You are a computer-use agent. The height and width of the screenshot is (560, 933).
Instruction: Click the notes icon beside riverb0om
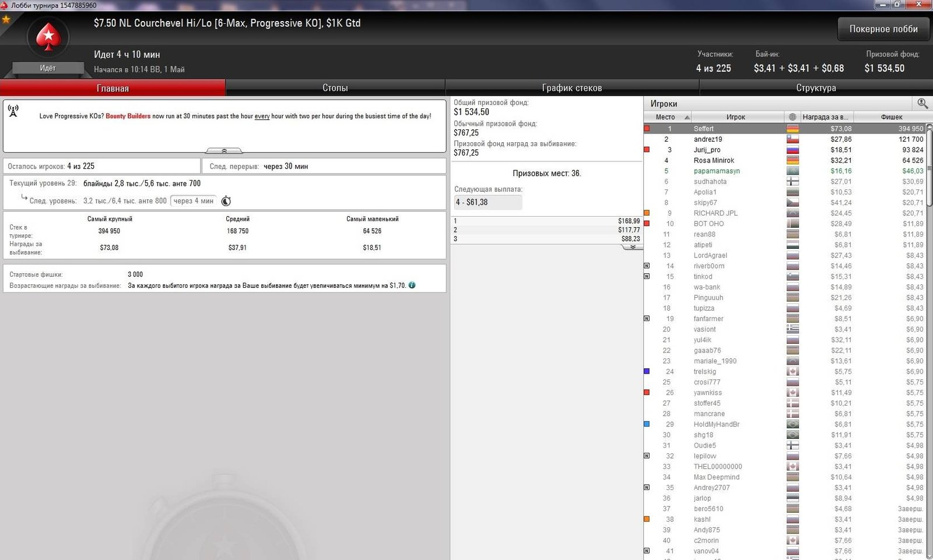click(x=647, y=266)
